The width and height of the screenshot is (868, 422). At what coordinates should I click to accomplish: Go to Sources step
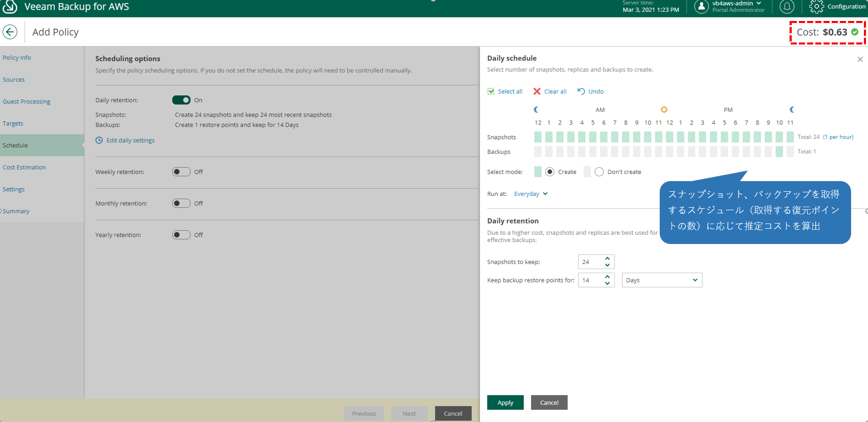(x=13, y=80)
